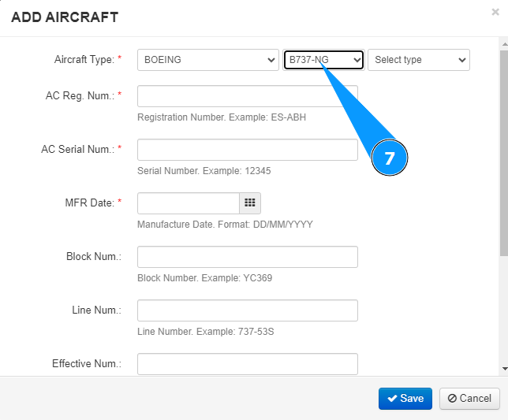The image size is (508, 420).
Task: Save the new aircraft
Action: point(405,399)
